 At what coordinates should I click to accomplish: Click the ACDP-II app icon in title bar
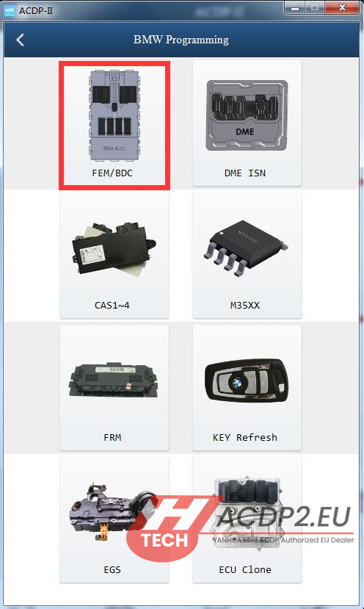9,10
